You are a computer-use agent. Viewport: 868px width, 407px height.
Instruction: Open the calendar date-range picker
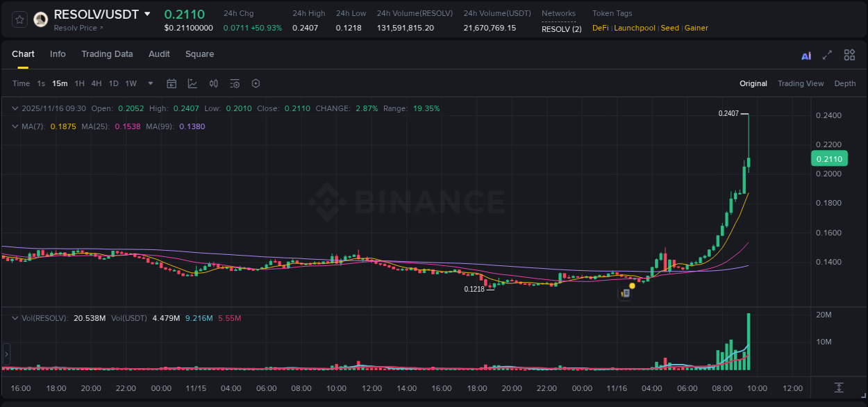point(172,83)
